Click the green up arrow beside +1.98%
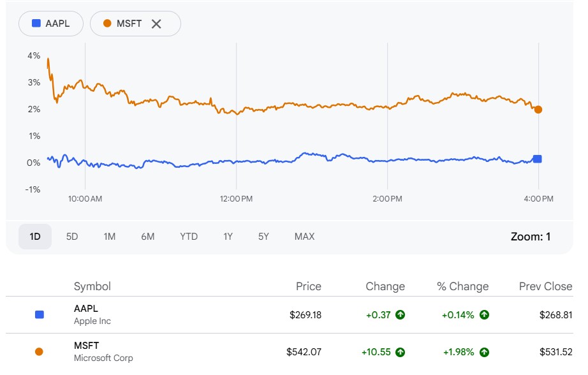The width and height of the screenshot is (588, 375). pyautogui.click(x=484, y=351)
